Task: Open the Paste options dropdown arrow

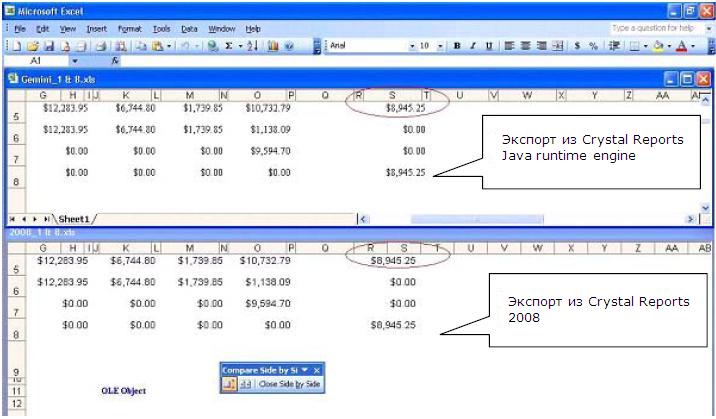Action: [x=169, y=46]
